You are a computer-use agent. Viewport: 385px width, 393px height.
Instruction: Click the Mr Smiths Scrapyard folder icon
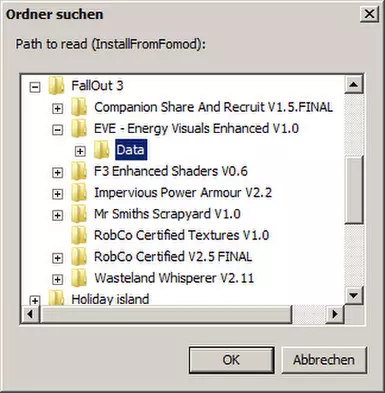click(x=79, y=214)
